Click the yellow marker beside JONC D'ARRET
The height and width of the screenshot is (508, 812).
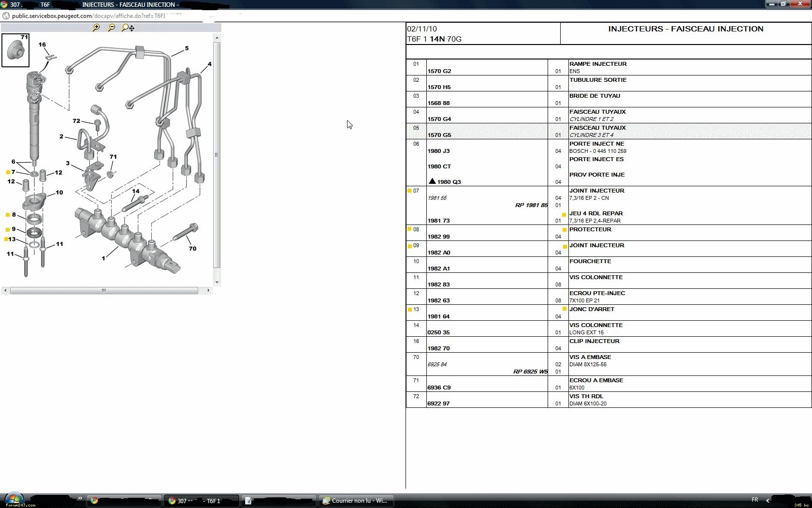[x=564, y=309]
